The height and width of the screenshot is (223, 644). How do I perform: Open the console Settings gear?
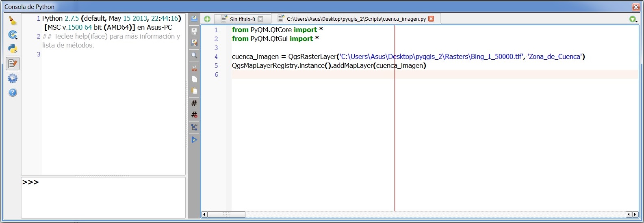[x=13, y=78]
